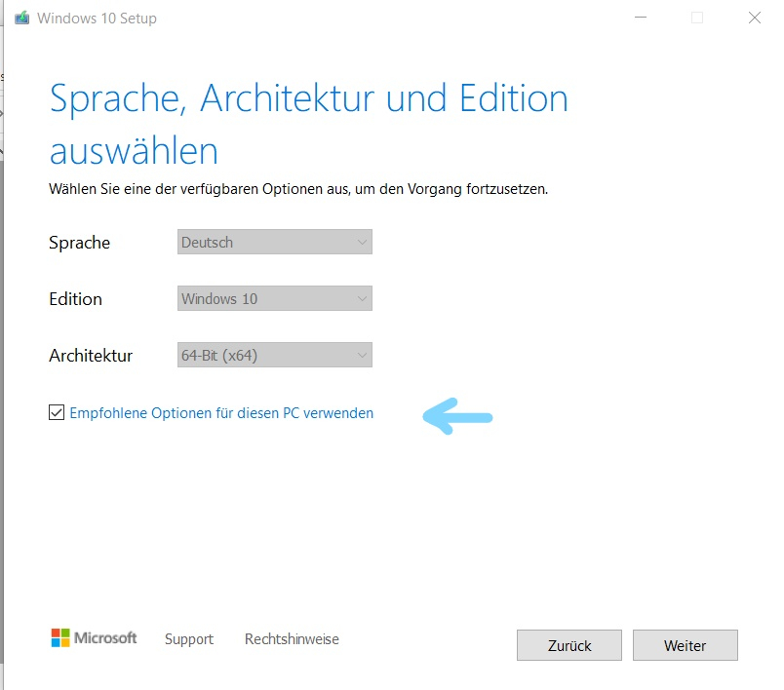Click the 'Sprache' field label

(80, 243)
